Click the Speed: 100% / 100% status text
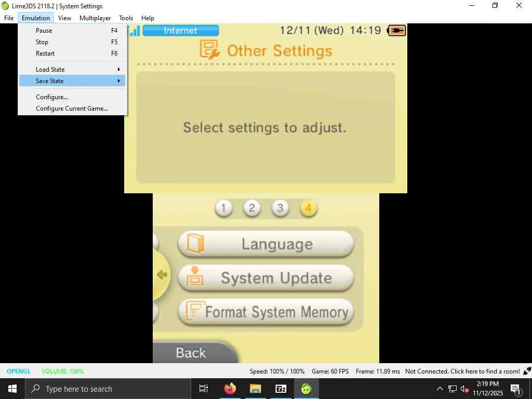 pos(277,371)
